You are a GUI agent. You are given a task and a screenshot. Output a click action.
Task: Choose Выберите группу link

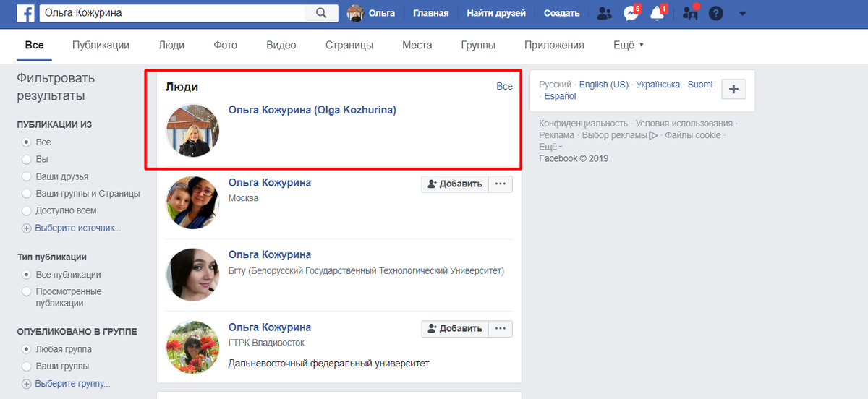click(x=73, y=384)
